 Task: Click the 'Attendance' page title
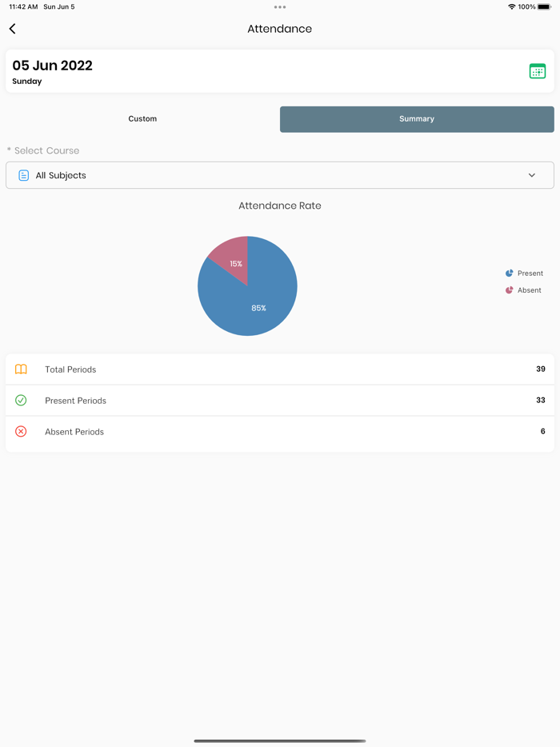(280, 29)
